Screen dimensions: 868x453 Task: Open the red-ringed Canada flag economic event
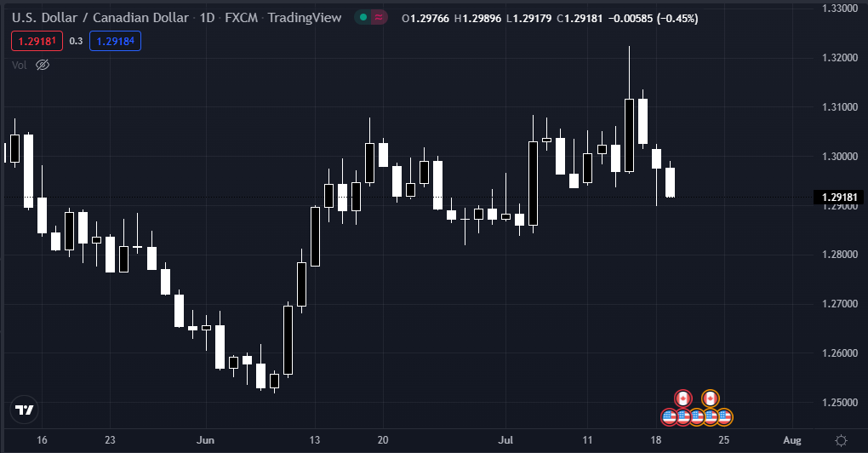(x=683, y=399)
